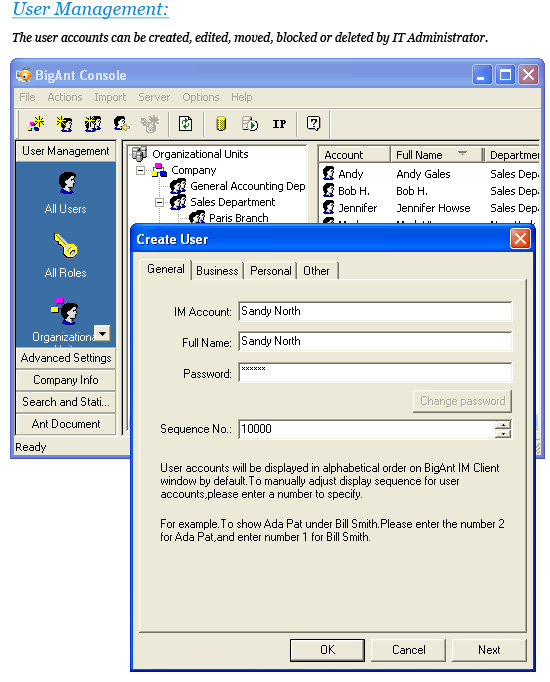
Task: Open the Advanced Settings panel
Action: coord(66,358)
